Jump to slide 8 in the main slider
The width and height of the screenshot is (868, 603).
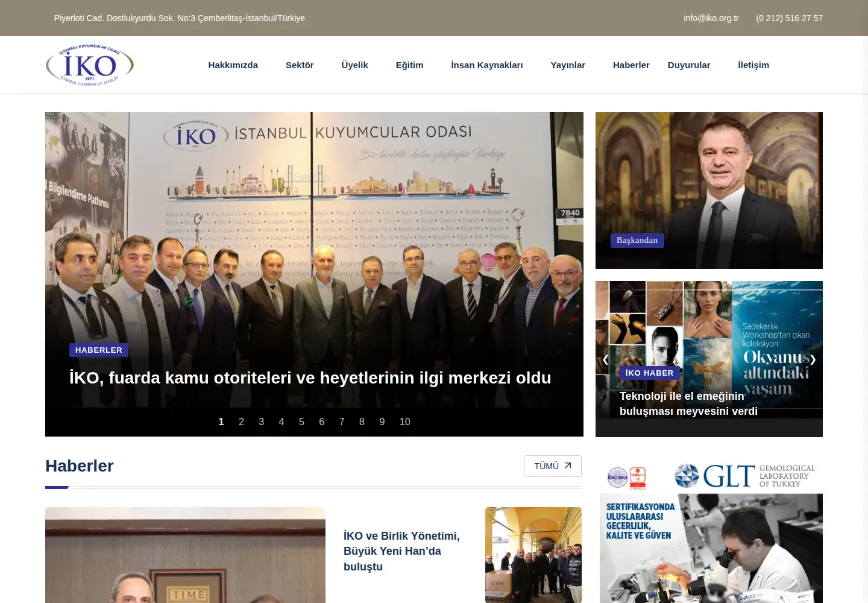362,422
